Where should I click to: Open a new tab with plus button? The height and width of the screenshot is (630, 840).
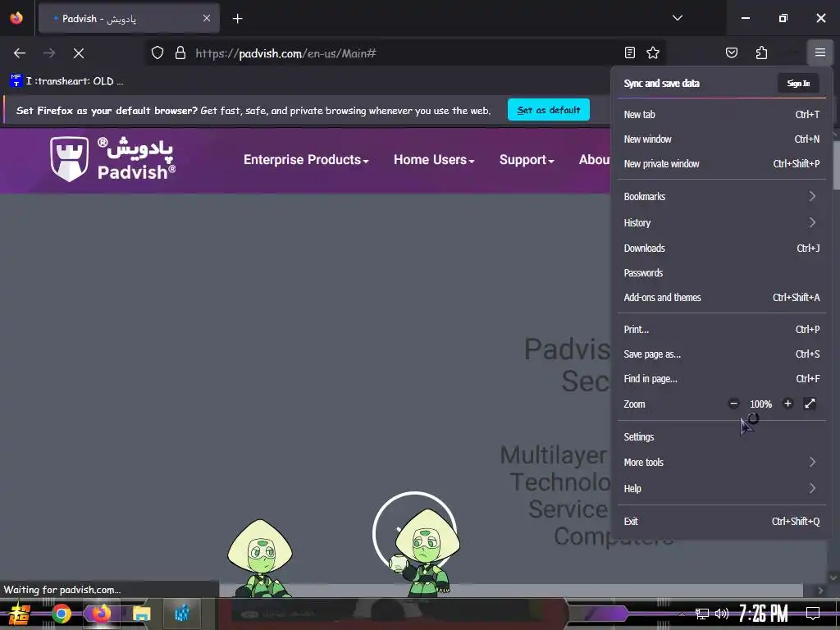[x=237, y=19]
